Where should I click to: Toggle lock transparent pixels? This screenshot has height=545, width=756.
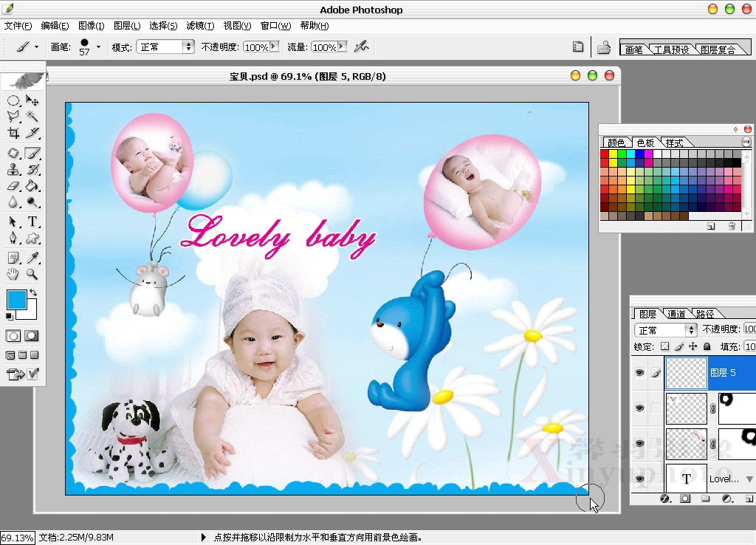point(665,346)
